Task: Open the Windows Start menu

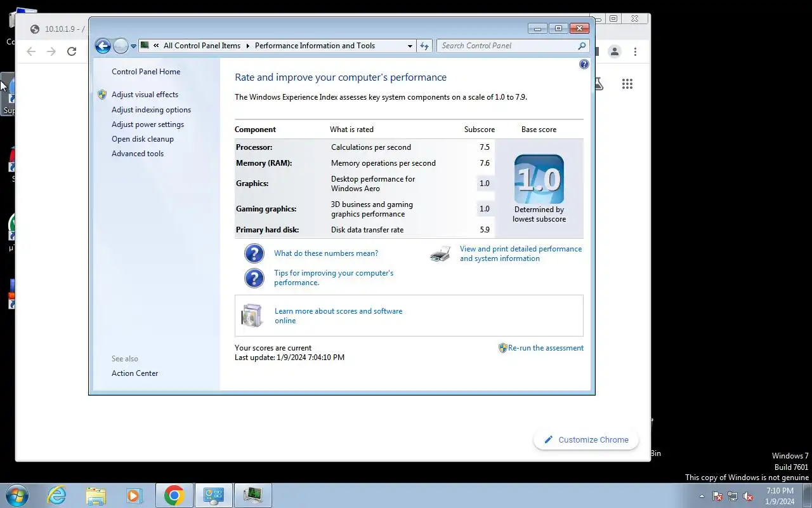Action: pyautogui.click(x=16, y=495)
